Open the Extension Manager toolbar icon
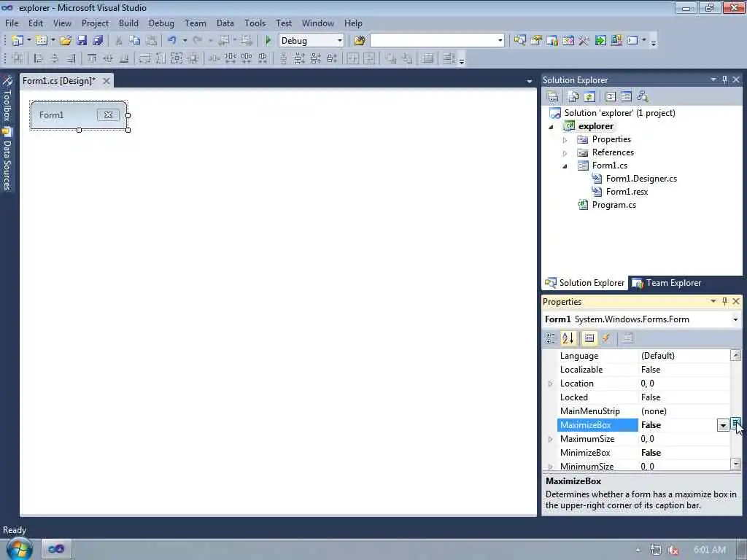 (616, 41)
